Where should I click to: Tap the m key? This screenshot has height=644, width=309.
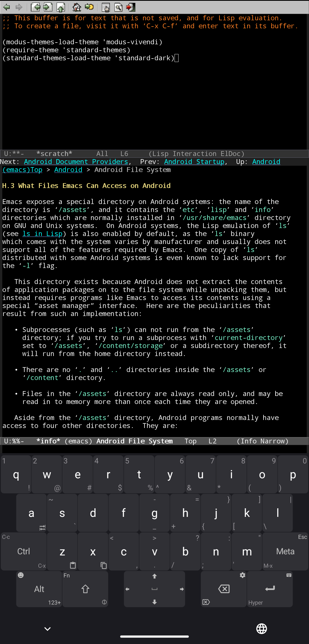click(247, 551)
